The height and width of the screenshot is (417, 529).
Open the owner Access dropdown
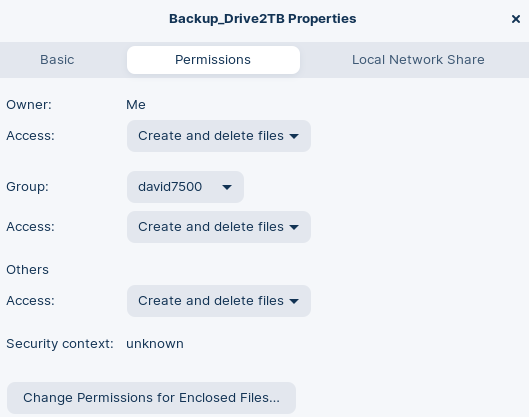tap(219, 136)
